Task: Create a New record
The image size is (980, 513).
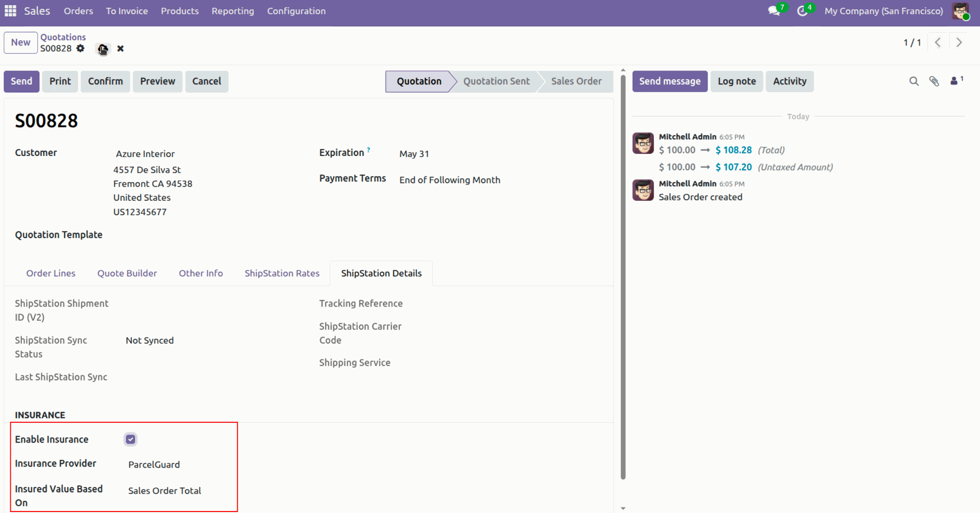Action: [21, 42]
